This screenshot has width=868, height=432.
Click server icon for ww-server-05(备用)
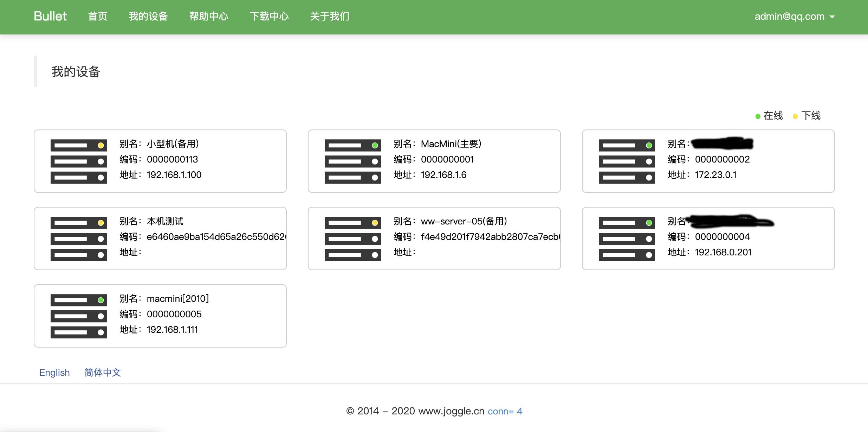click(352, 239)
